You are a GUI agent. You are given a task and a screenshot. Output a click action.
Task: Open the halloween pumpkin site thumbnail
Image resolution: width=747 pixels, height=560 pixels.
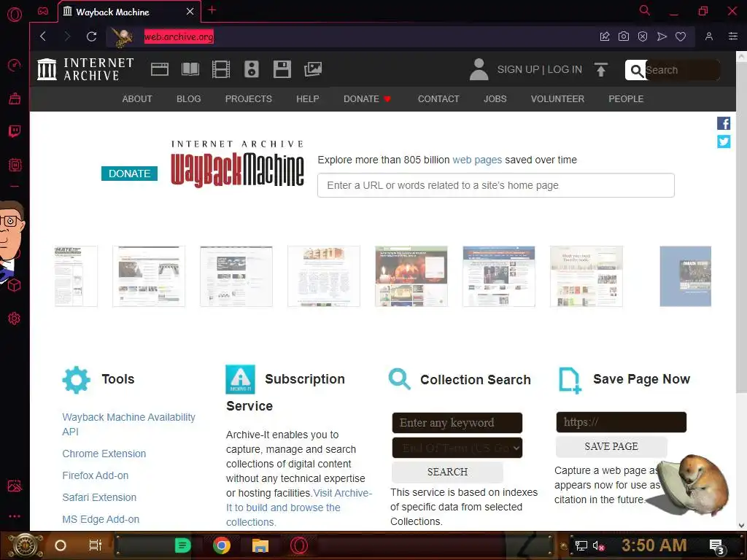coord(411,276)
